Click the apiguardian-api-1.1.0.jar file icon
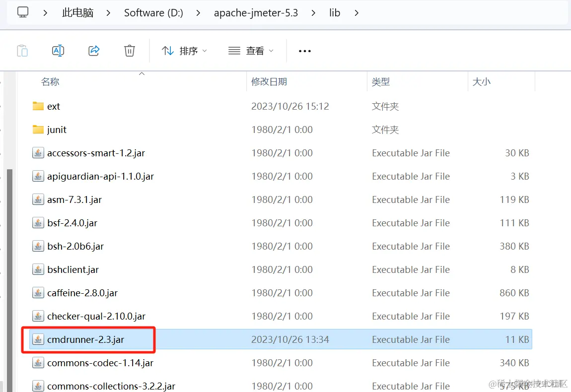 click(38, 176)
